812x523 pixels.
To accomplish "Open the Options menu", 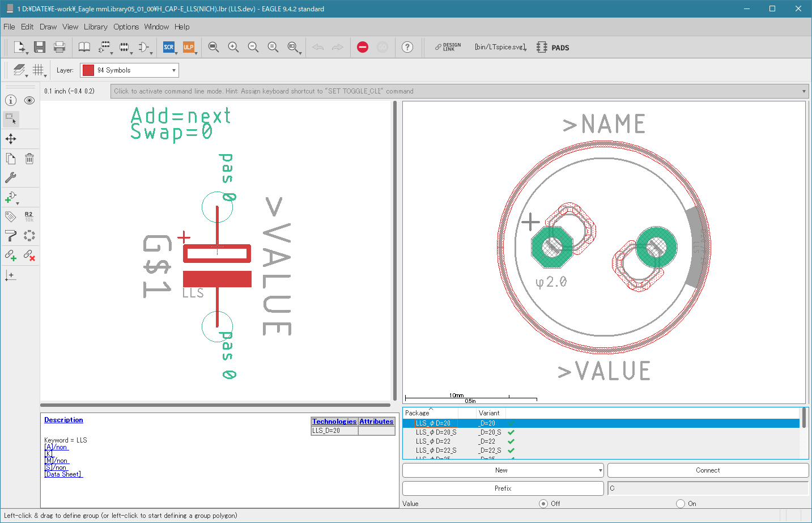I will 126,27.
